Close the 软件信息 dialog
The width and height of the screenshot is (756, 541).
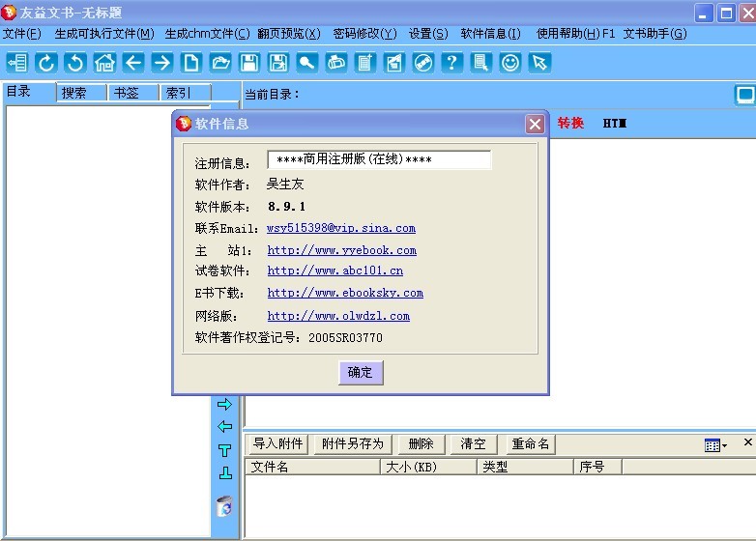pyautogui.click(x=535, y=124)
